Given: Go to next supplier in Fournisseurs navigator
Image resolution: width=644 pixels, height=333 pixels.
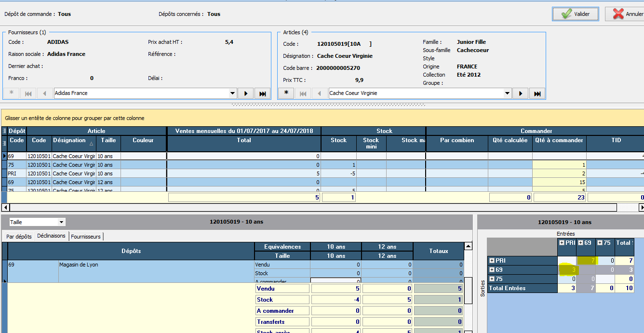Looking at the screenshot, I should 245,93.
